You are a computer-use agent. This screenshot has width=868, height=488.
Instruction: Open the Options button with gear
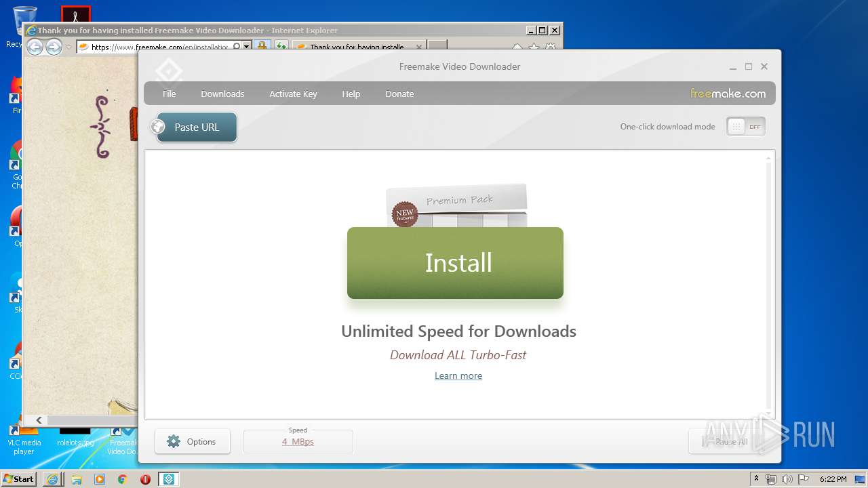point(193,441)
